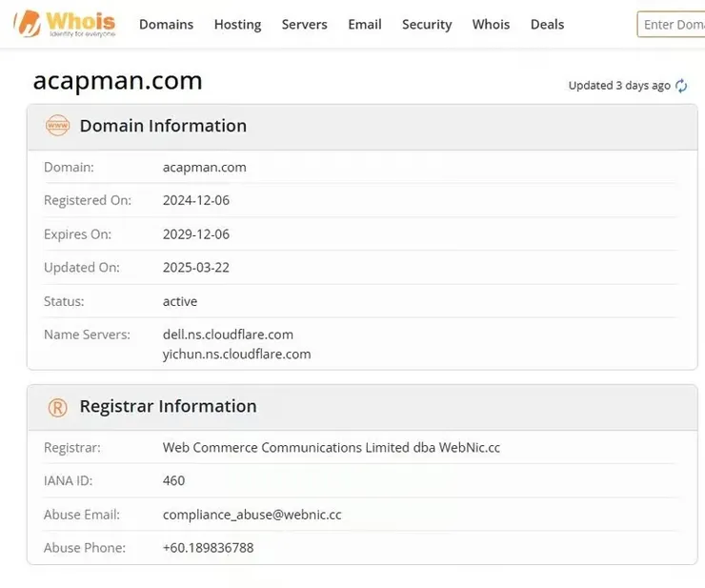Screen dimensions: 705x588
Task: Focus the Enter Domain search field
Action: (672, 25)
